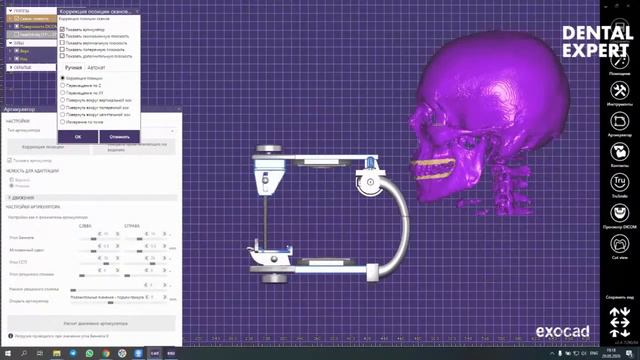
Task: Open Google Chrome from the taskbar
Action: [x=106, y=353]
